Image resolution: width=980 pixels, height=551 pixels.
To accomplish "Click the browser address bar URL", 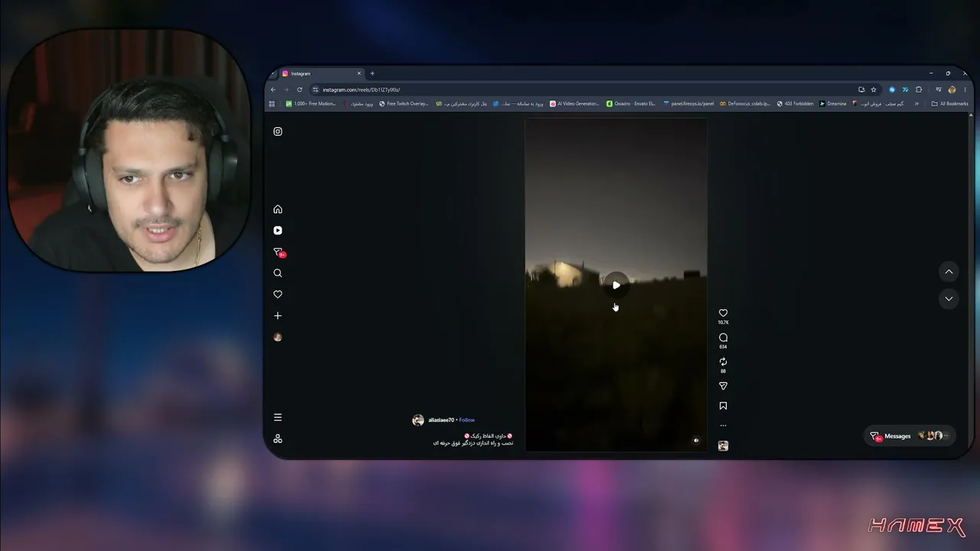I will pyautogui.click(x=361, y=90).
